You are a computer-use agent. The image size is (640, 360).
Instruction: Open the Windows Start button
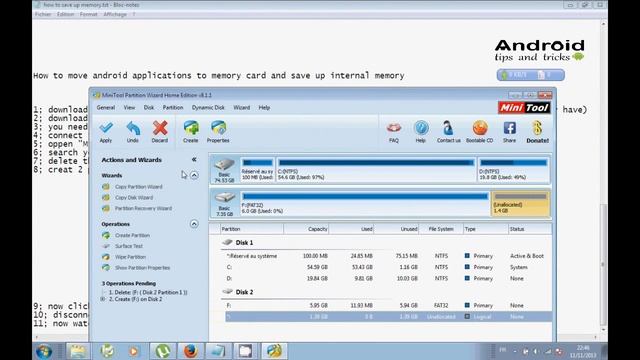pyautogui.click(x=44, y=351)
